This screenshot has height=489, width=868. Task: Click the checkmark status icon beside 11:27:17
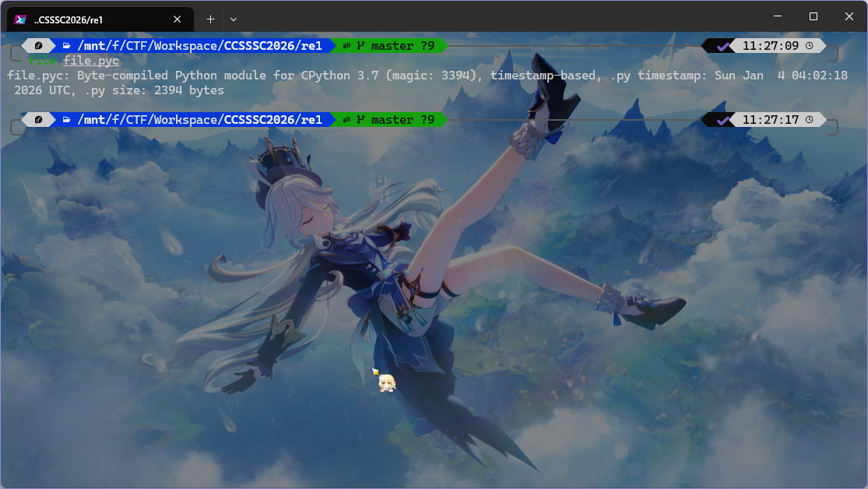tap(724, 120)
